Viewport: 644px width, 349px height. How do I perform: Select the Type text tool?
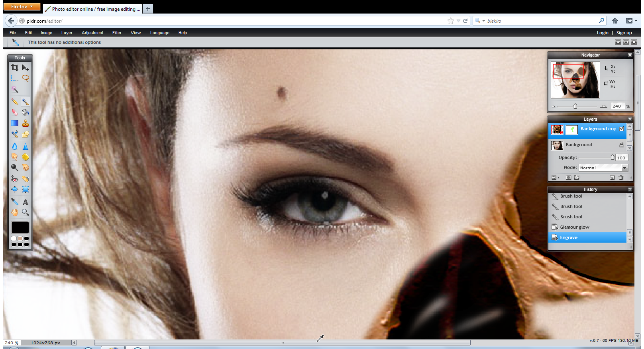pos(26,202)
